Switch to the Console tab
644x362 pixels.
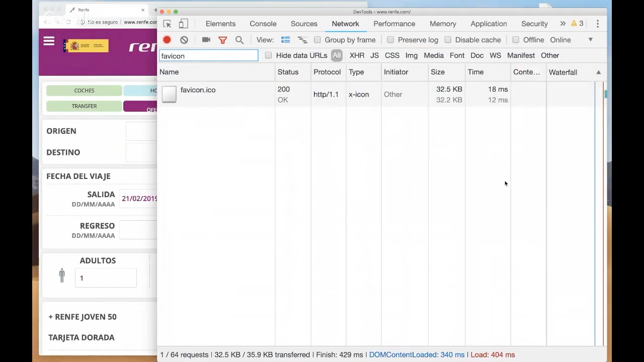click(263, 24)
